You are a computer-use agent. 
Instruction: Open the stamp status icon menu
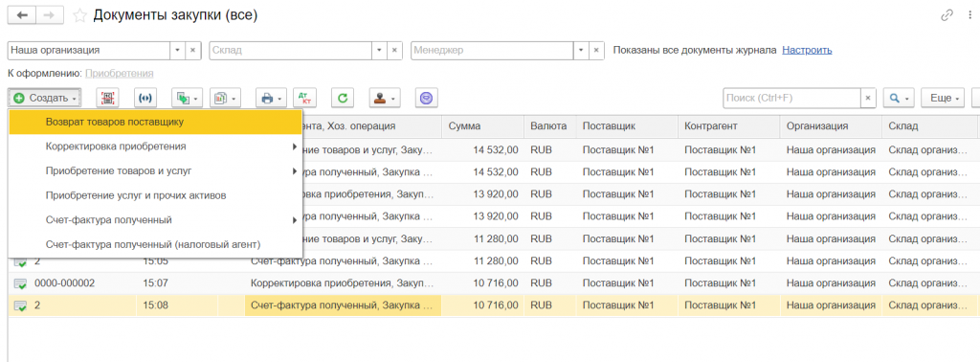coord(385,98)
